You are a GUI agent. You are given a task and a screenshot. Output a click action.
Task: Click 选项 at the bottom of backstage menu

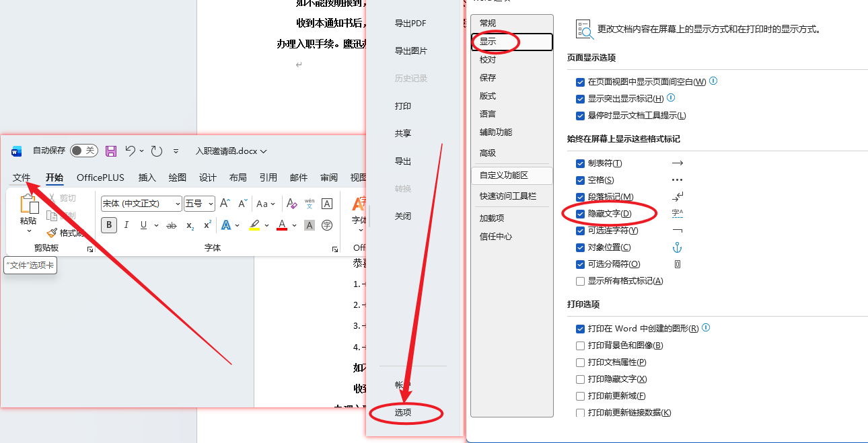tap(403, 413)
